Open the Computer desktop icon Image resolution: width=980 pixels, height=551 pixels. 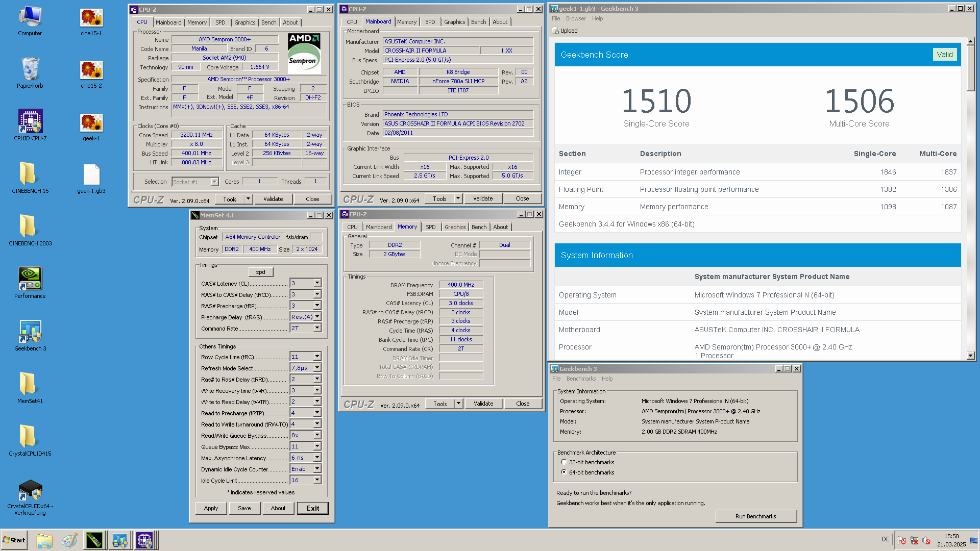click(30, 20)
